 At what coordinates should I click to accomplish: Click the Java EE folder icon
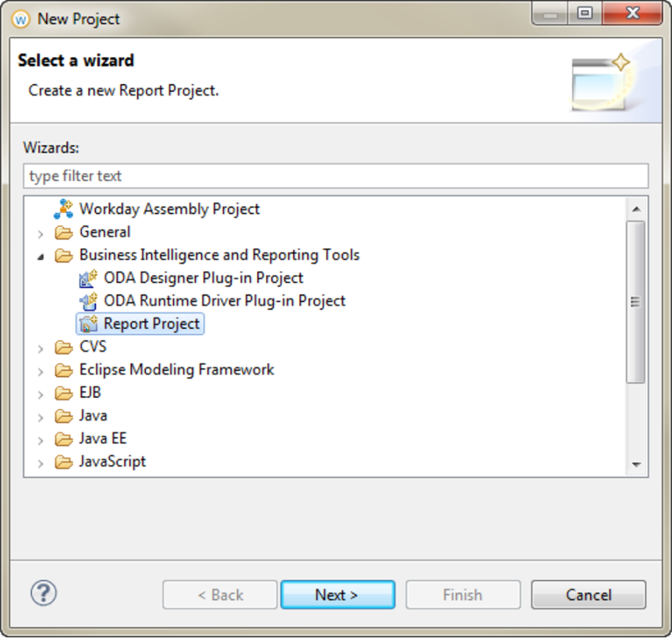coord(64,439)
